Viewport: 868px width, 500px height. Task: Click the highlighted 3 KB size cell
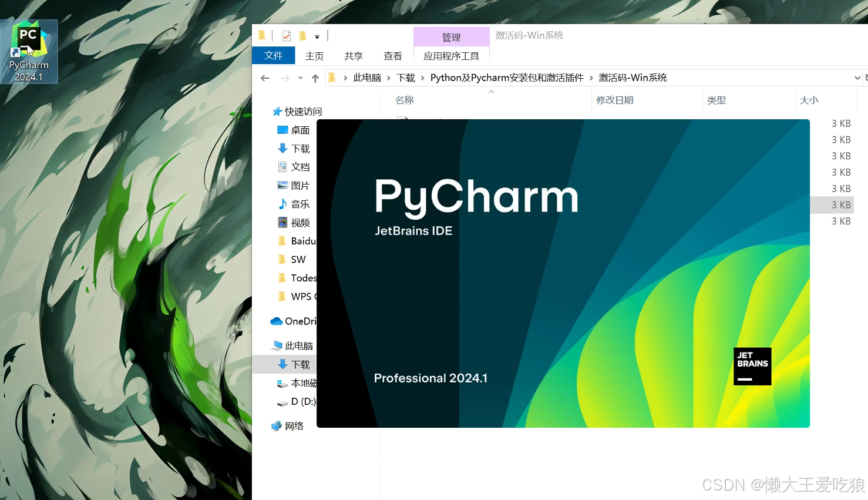point(840,204)
